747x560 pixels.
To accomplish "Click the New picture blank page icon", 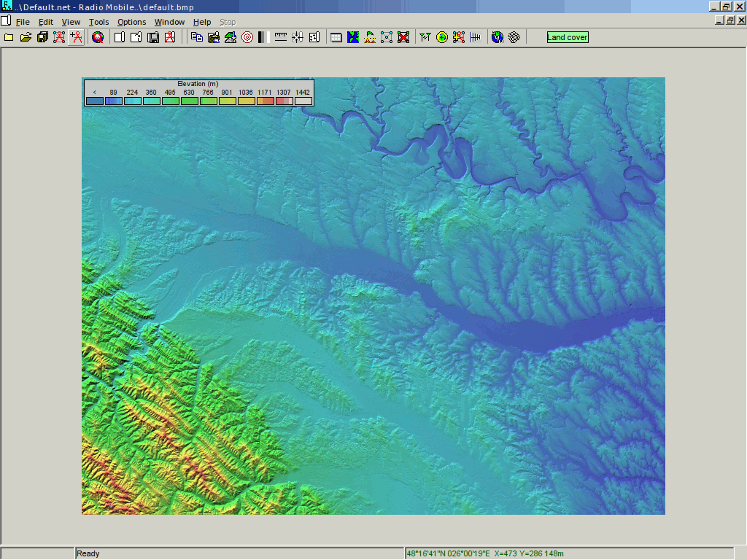I will (120, 37).
